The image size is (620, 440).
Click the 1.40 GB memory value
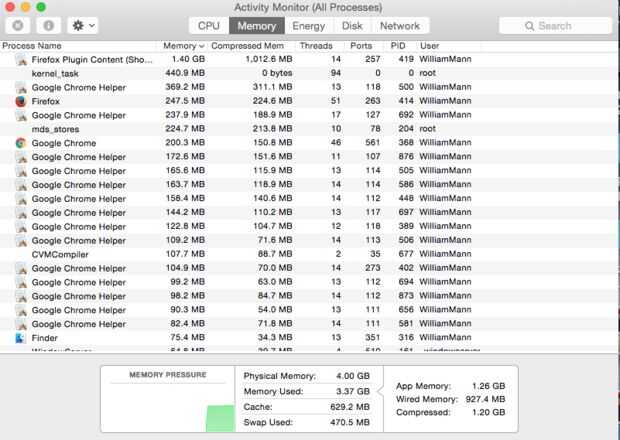tap(188, 59)
